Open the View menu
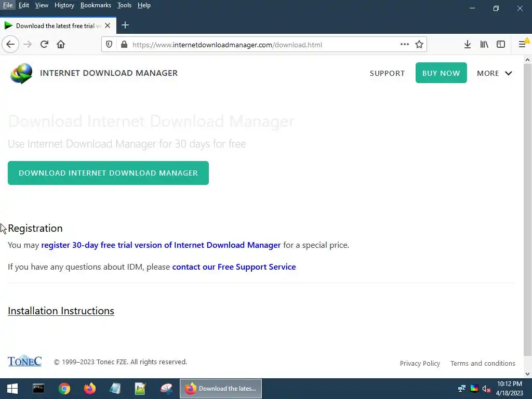532x399 pixels. (x=42, y=5)
